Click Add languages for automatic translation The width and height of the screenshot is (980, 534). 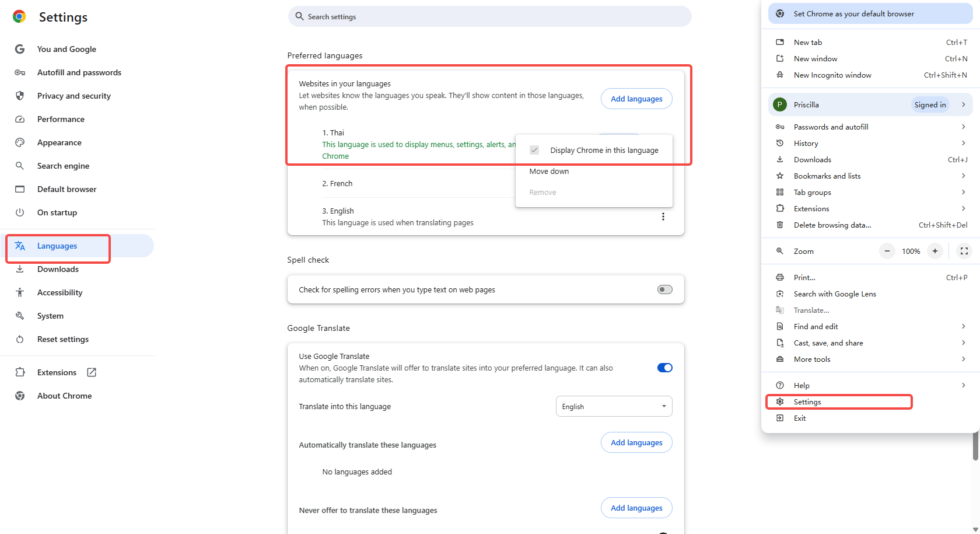pos(636,442)
